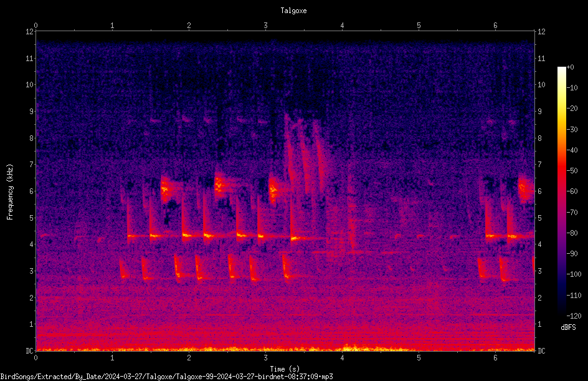Viewport: 588px width, 381px height.
Task: Click the 9 kHz label on right axis
Action: [x=539, y=112]
